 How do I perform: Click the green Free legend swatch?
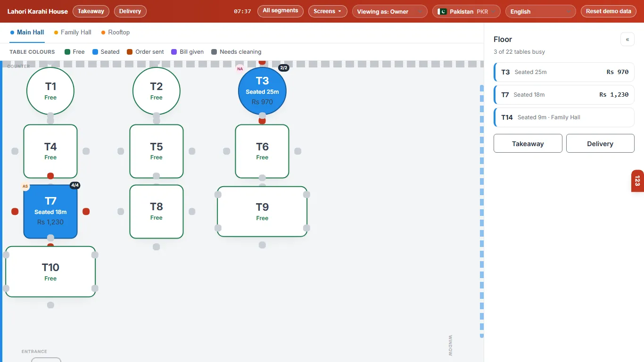pyautogui.click(x=67, y=52)
